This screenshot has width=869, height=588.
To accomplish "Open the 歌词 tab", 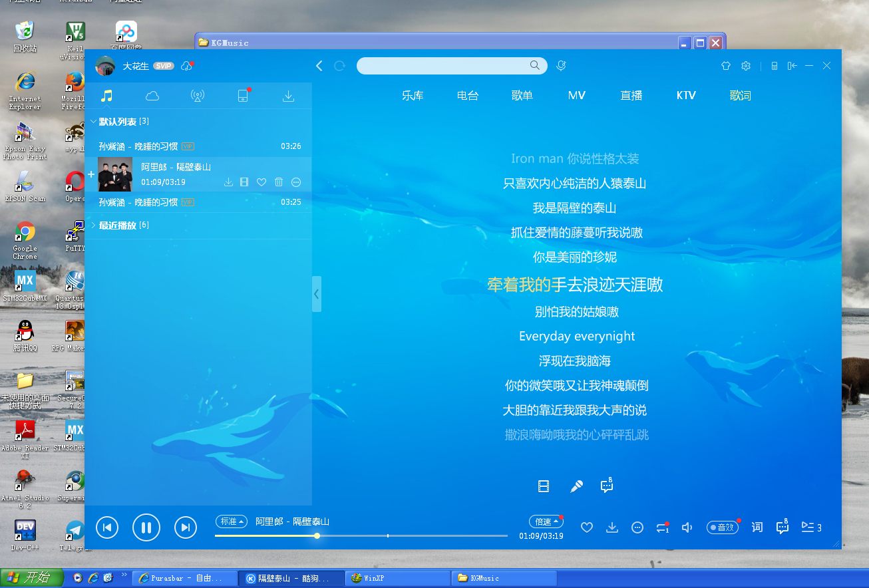I will [x=741, y=96].
